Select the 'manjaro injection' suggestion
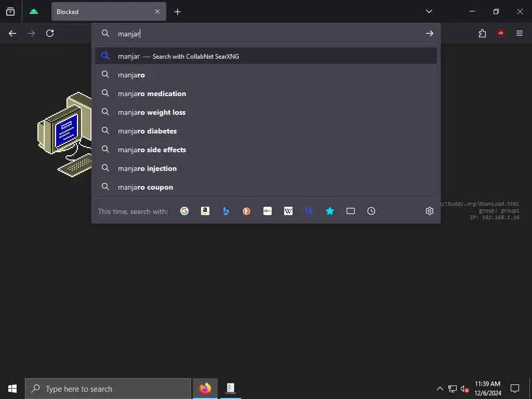The width and height of the screenshot is (532, 399). click(266, 168)
